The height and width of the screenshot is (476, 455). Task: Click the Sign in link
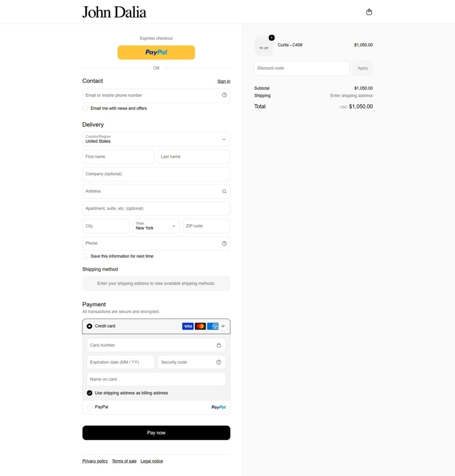click(224, 81)
